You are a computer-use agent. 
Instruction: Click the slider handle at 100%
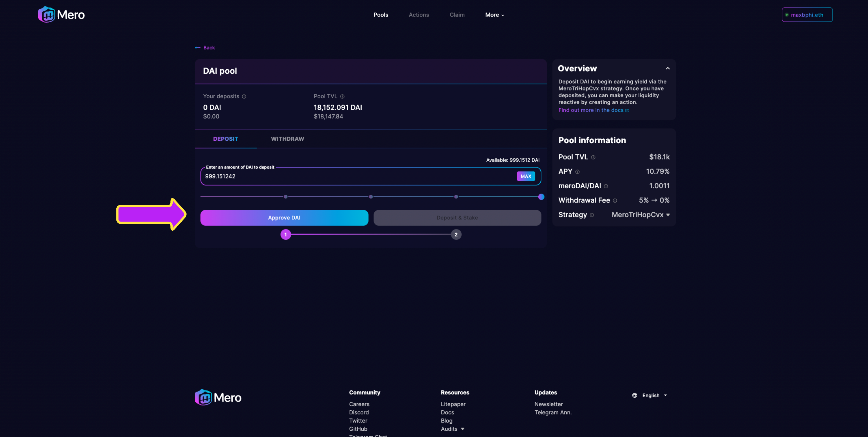[x=541, y=197]
